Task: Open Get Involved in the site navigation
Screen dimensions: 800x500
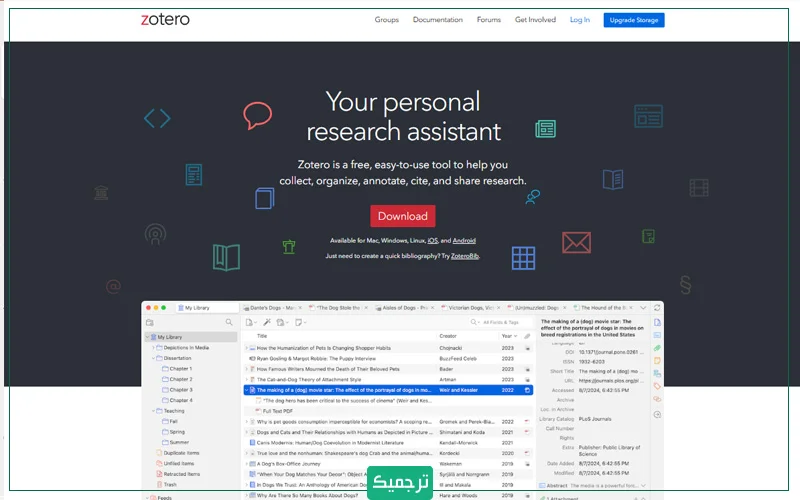Action: (x=535, y=20)
